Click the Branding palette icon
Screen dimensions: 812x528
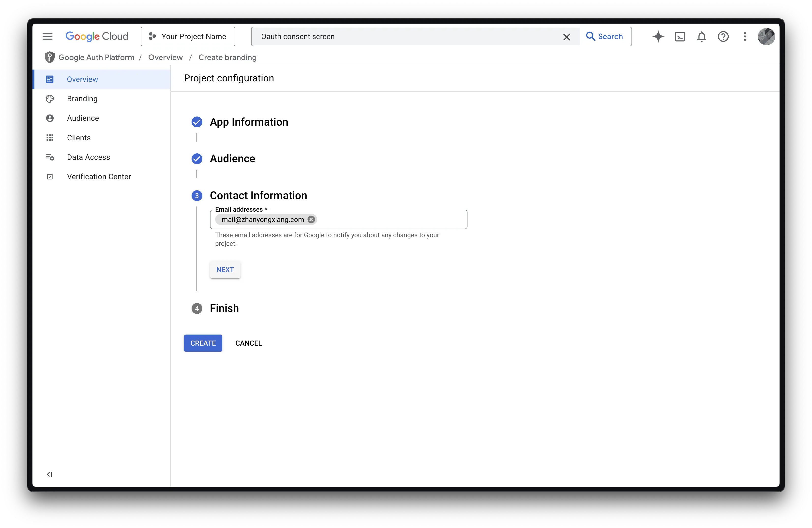click(50, 99)
